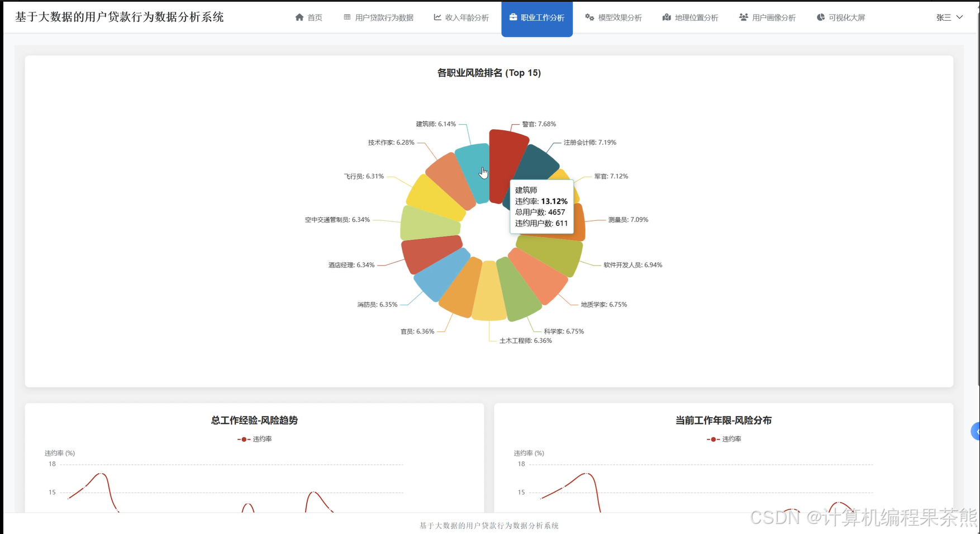The height and width of the screenshot is (534, 980).
Task: Click the table icon for 用户贷款行为数据
Action: (347, 17)
